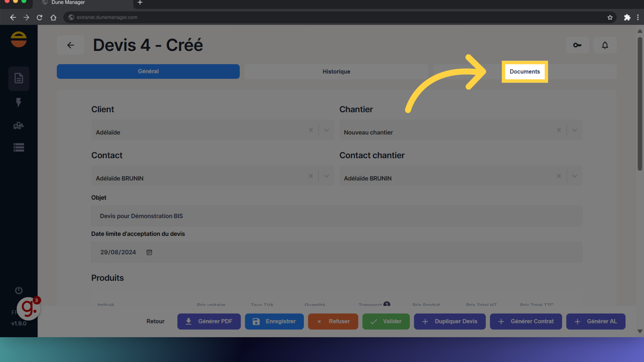Switch to the Documents tab
The image size is (644, 362).
pyautogui.click(x=525, y=71)
